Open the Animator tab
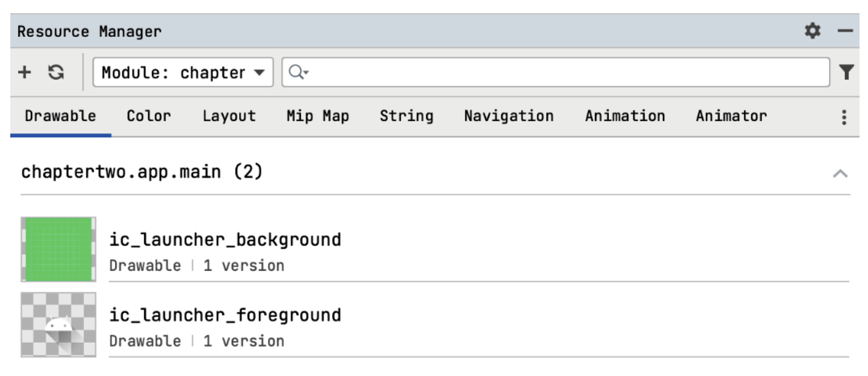868x376 pixels. pyautogui.click(x=731, y=116)
